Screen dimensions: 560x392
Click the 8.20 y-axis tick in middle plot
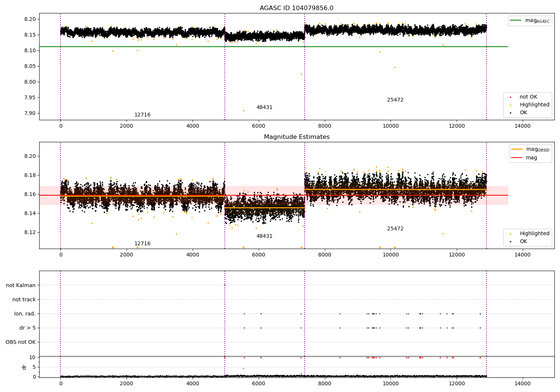coord(30,156)
